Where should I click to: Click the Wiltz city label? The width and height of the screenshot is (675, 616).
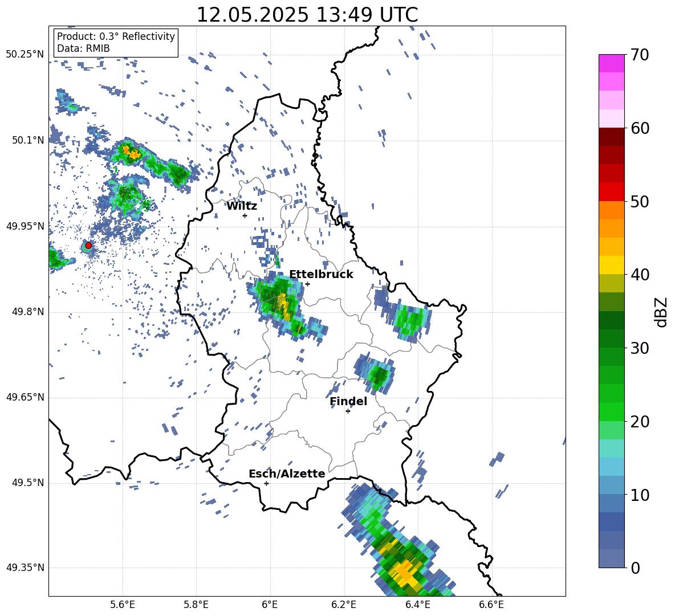pyautogui.click(x=242, y=206)
